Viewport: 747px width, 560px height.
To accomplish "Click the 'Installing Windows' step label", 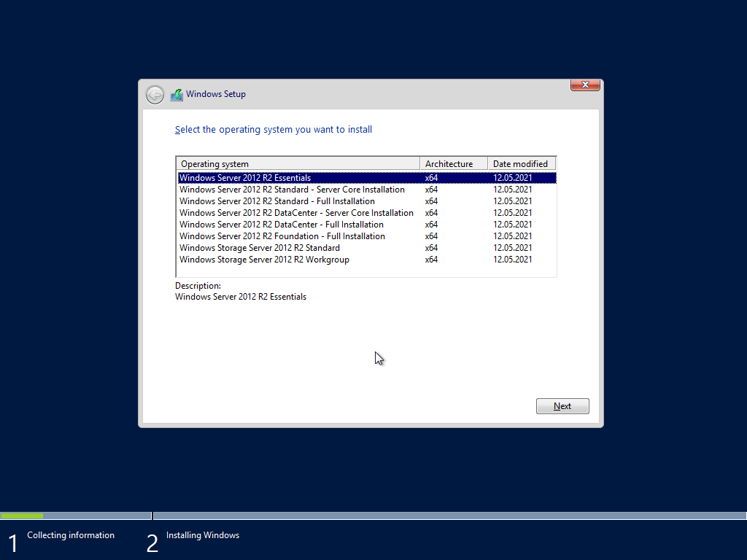I will coord(203,535).
